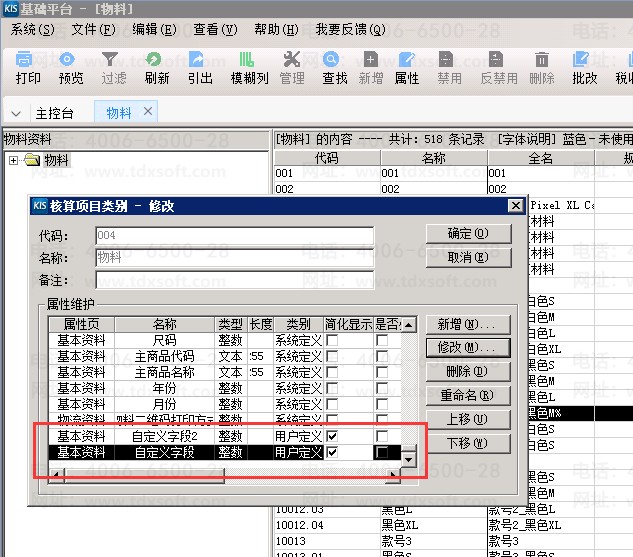The image size is (633, 557).
Task: Click the 确定(O) button
Action: click(468, 233)
